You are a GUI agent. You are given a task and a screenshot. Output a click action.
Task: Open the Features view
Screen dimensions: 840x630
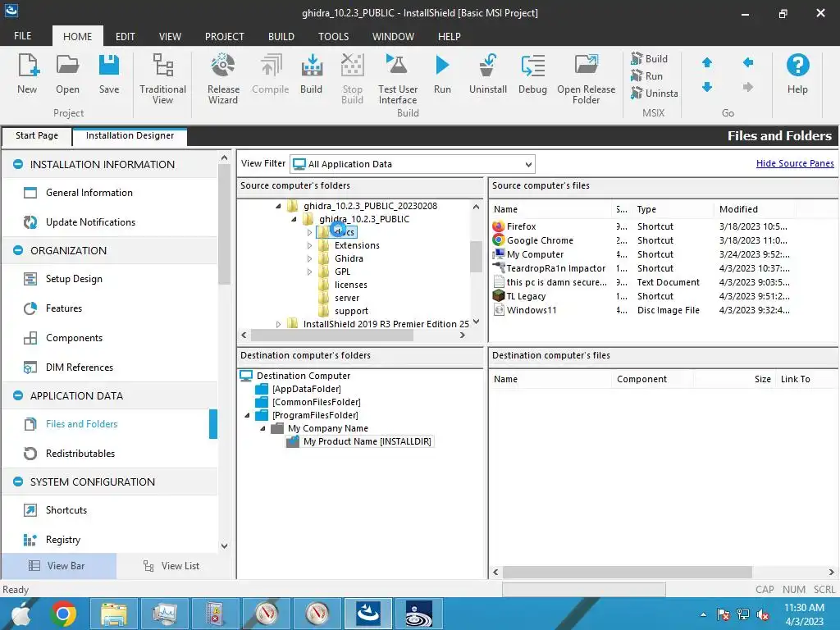coord(64,308)
